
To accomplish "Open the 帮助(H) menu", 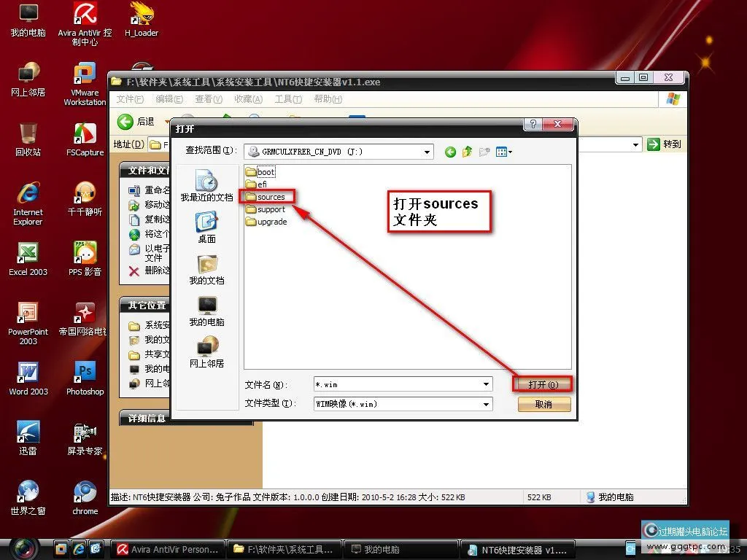I will (328, 99).
